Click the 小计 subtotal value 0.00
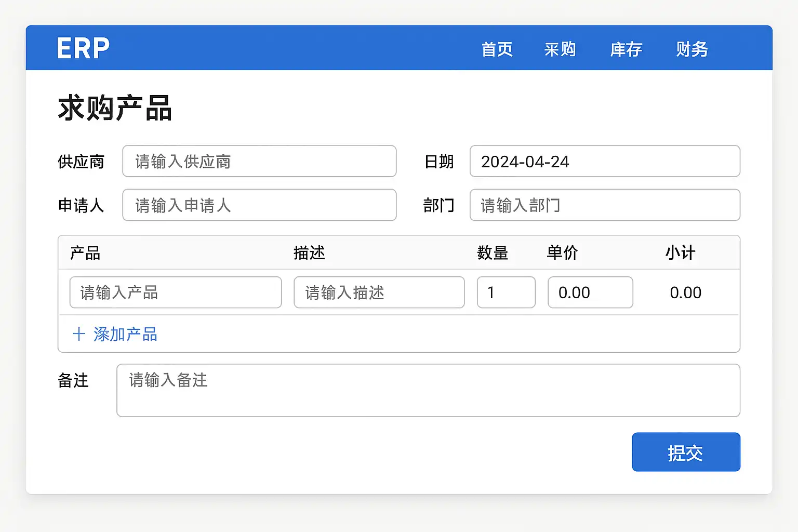The image size is (798, 532). pos(685,292)
